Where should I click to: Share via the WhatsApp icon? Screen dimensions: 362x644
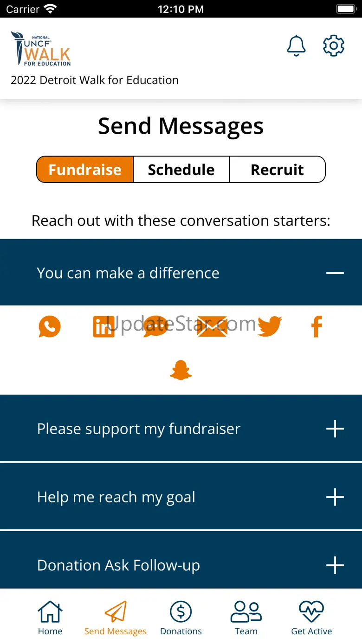[x=50, y=326]
